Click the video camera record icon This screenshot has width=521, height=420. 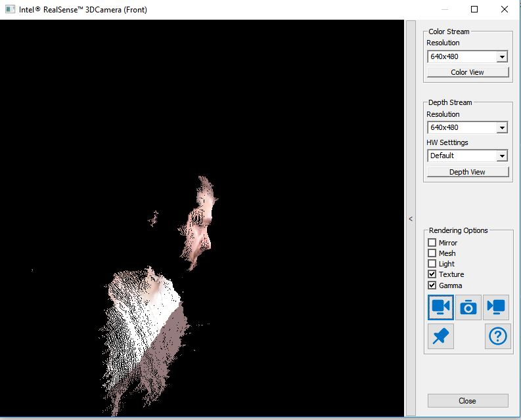coord(441,307)
